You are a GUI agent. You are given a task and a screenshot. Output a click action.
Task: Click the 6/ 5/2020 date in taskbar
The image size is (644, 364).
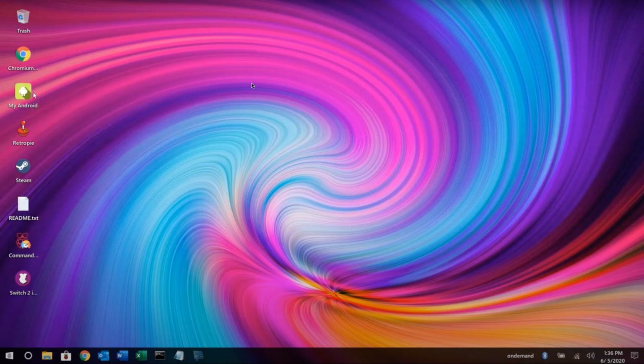click(613, 361)
